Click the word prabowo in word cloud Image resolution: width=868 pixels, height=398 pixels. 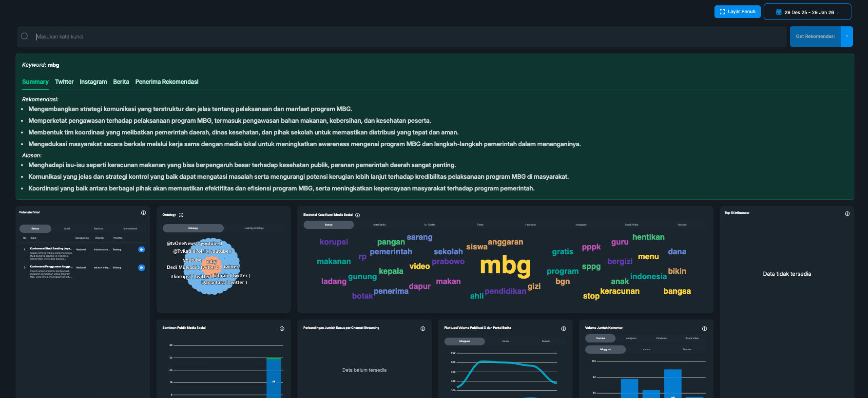(448, 262)
